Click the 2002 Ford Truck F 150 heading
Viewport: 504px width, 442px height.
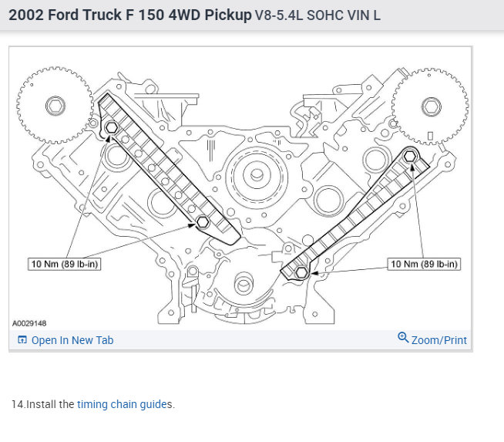[130, 15]
